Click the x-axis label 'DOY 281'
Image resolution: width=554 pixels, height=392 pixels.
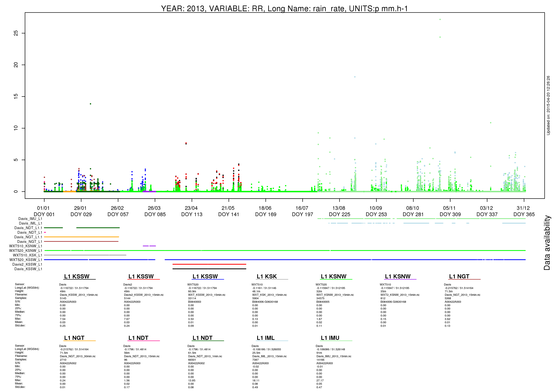413,214
